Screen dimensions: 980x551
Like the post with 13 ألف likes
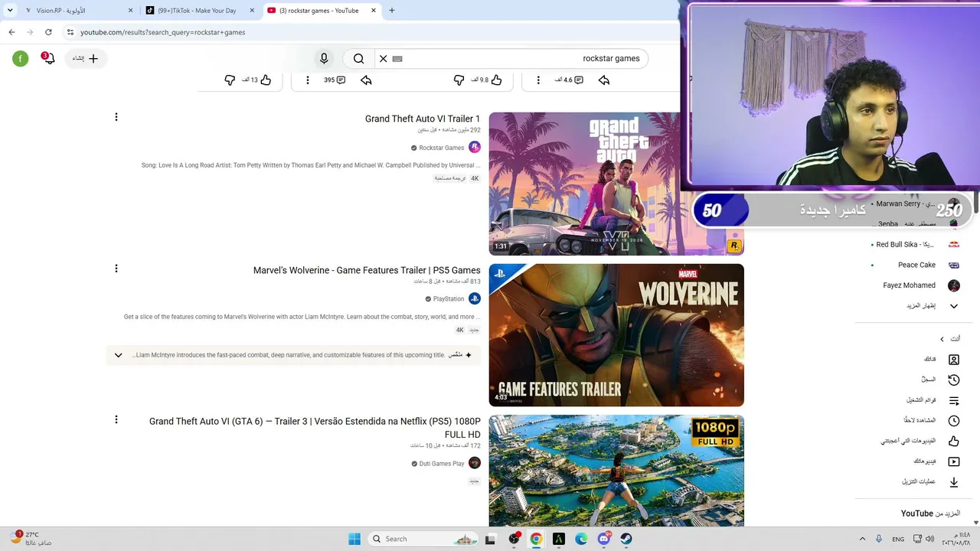point(266,80)
